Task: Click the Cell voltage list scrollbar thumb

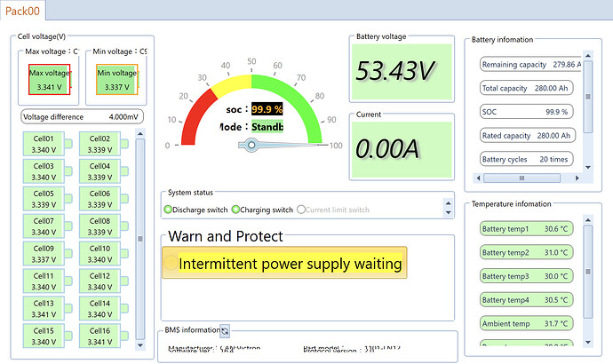Action: (140, 239)
